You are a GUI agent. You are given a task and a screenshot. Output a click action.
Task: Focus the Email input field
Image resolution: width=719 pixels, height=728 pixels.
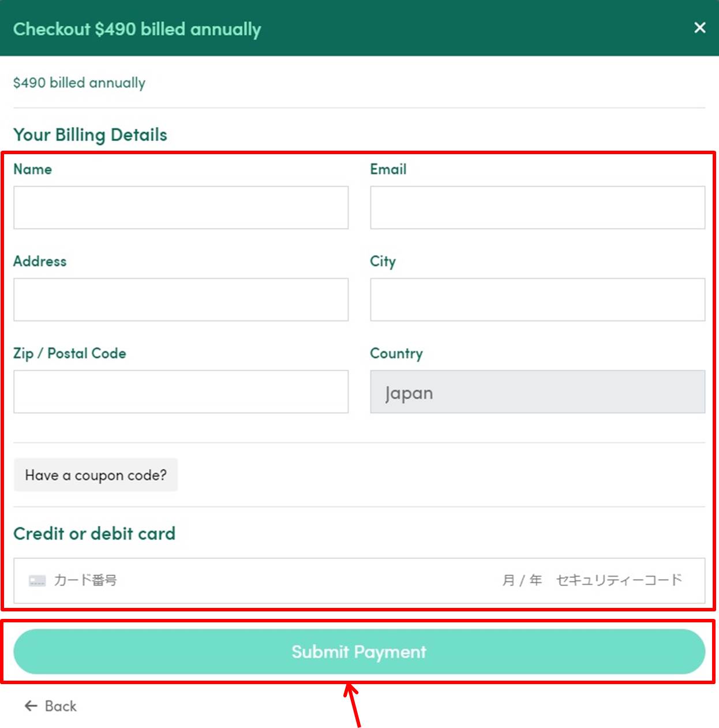[x=537, y=207]
